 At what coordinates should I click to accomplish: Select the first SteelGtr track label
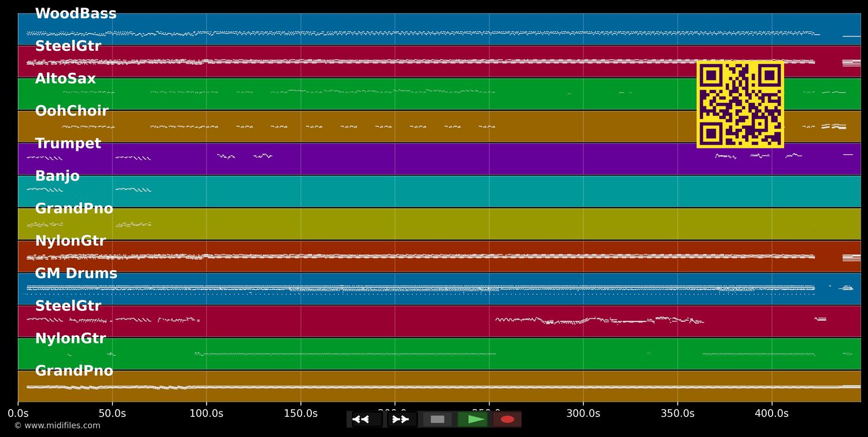click(68, 46)
